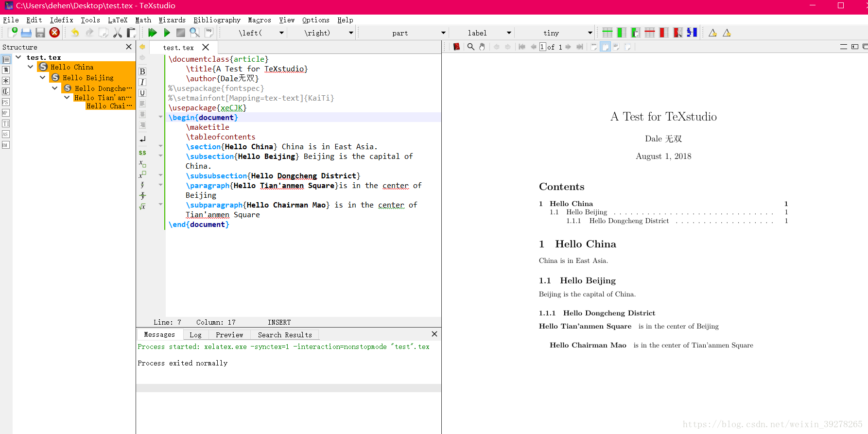Viewport: 868px width, 434px height.
Task: Go to the previous error with the warning triangle
Action: (712, 33)
